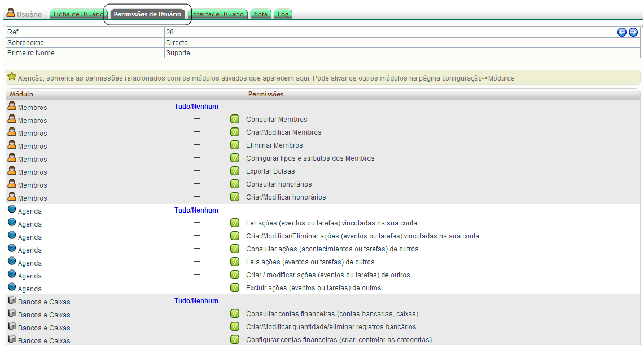The height and width of the screenshot is (345, 644).
Task: Click Agenda icon in Criar / modificar ações row
Action: [x=12, y=274]
